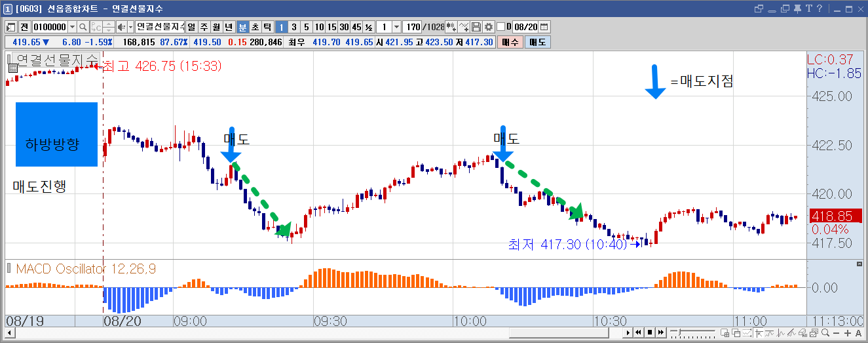Image resolution: width=868 pixels, height=343 pixels.
Task: Open the calendar date picker icon
Action: (x=544, y=27)
